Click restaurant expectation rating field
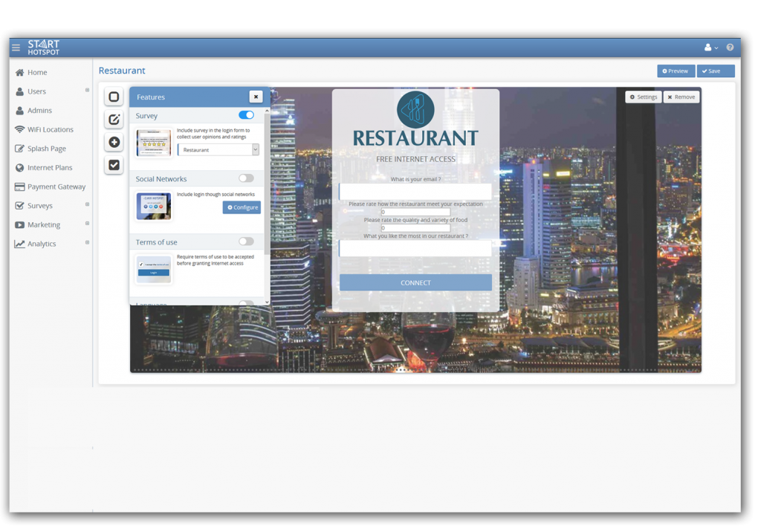 click(415, 212)
